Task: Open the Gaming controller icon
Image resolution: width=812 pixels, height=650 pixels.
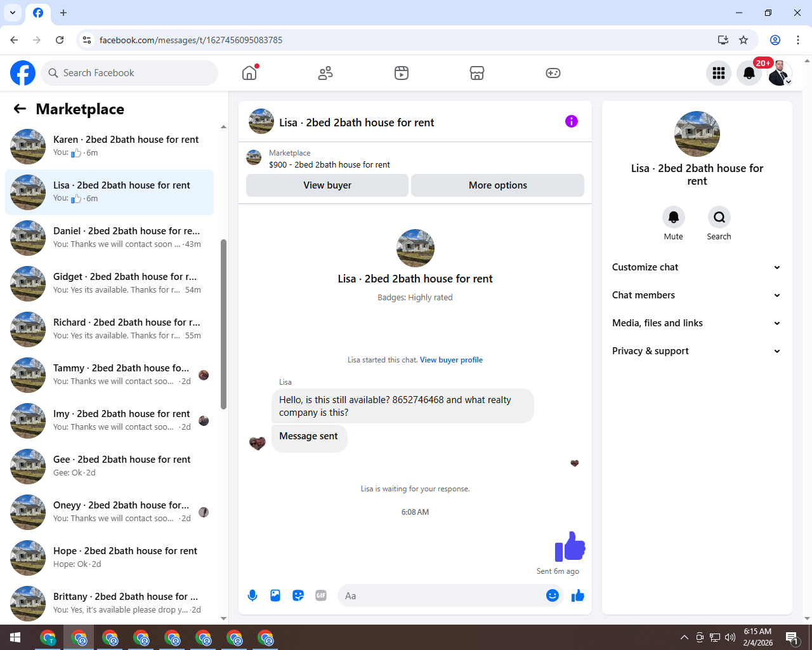Action: (553, 73)
